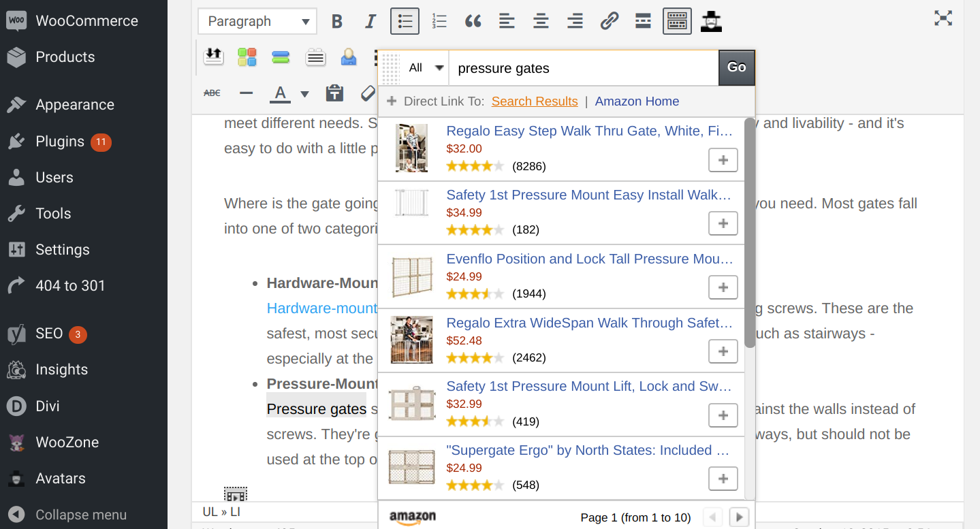Enter distraction-free fullscreen mode

click(943, 18)
